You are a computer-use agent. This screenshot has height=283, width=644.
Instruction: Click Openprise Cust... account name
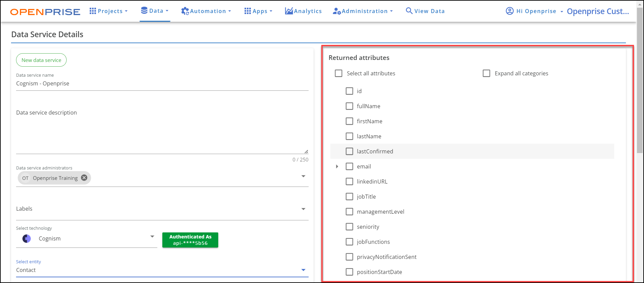(598, 11)
